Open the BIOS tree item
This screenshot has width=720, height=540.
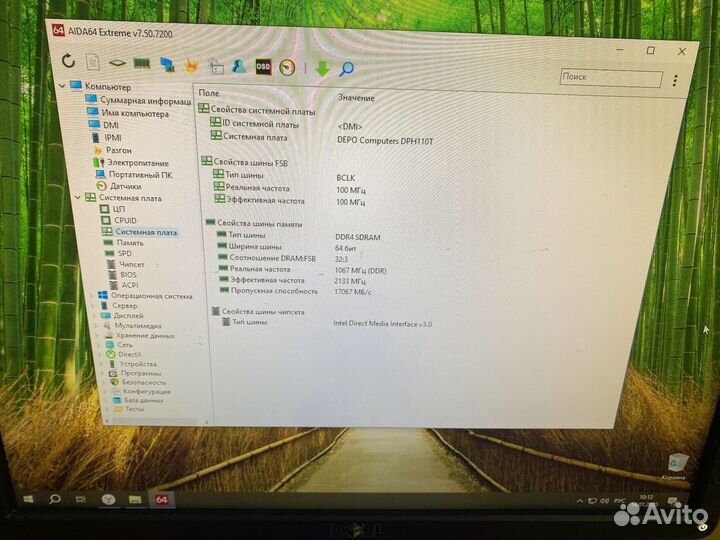128,274
